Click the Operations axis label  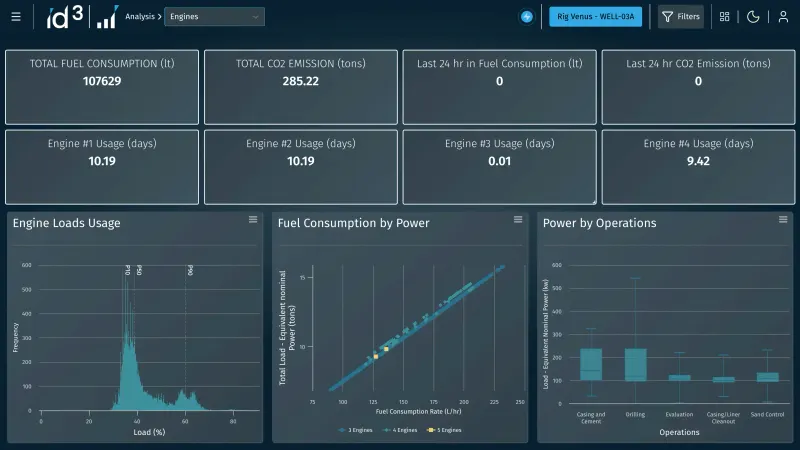click(x=679, y=432)
